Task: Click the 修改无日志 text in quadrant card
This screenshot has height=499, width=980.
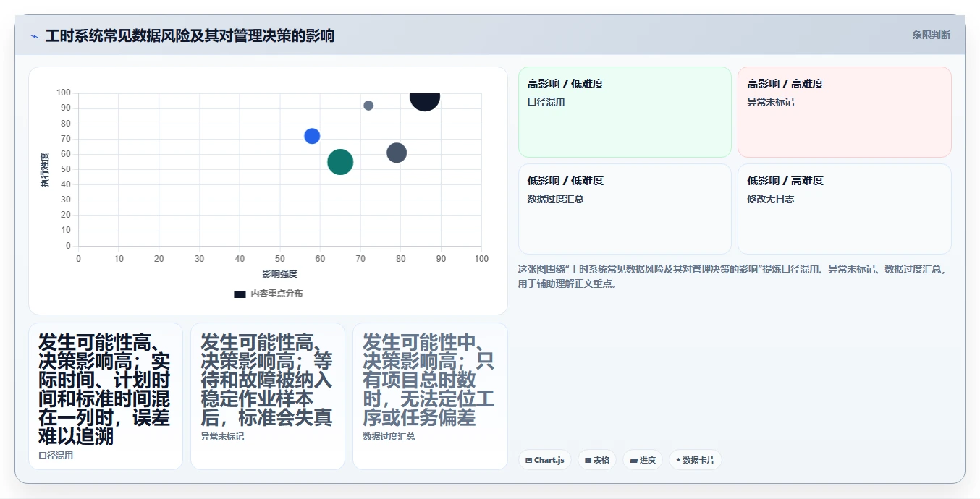Action: [x=771, y=199]
